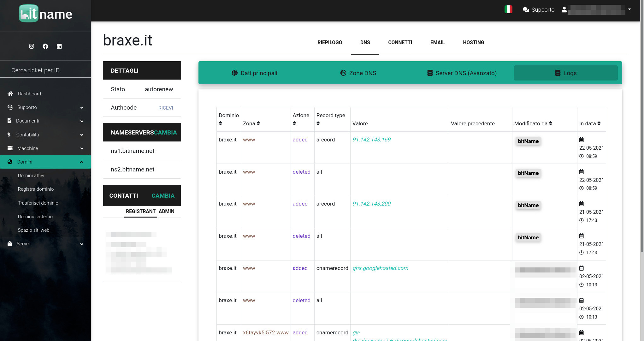This screenshot has height=341, width=644.
Task: Click nameserver ns2.bitname.net
Action: [133, 170]
